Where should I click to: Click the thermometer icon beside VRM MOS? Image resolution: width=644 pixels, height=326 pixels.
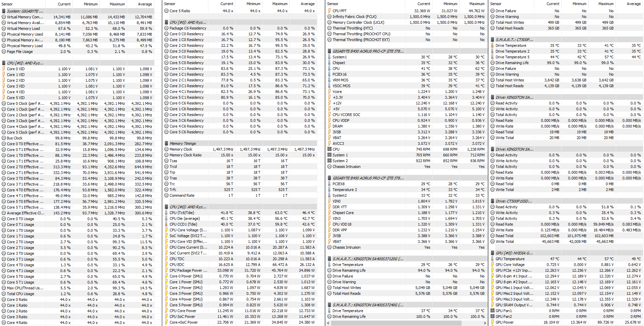[329, 80]
